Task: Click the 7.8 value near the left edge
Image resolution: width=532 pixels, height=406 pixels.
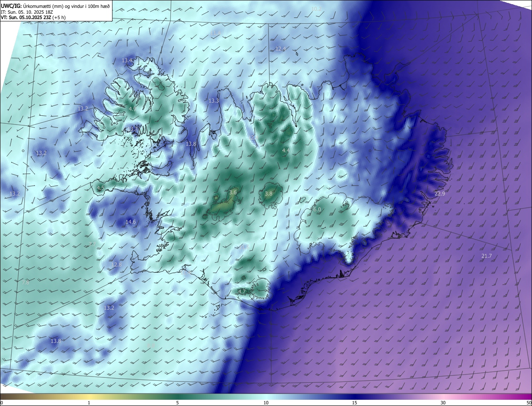Action: (x=25, y=282)
